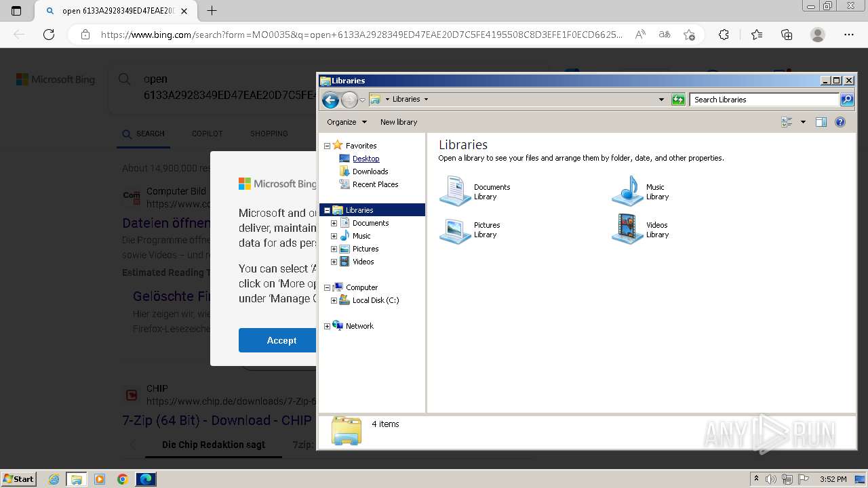The height and width of the screenshot is (488, 868).
Task: Reload the page in Edge
Action: pos(49,35)
